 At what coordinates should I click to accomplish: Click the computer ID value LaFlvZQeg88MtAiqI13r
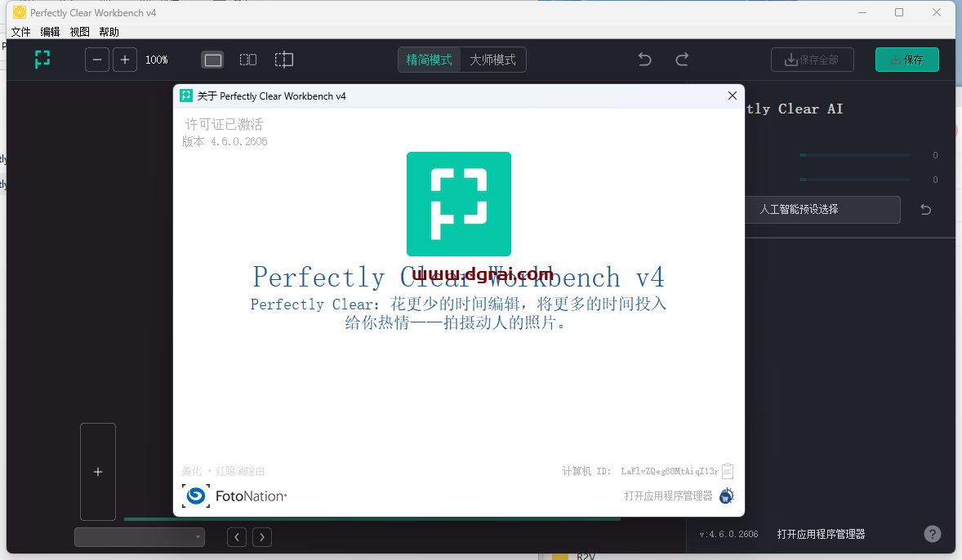670,471
